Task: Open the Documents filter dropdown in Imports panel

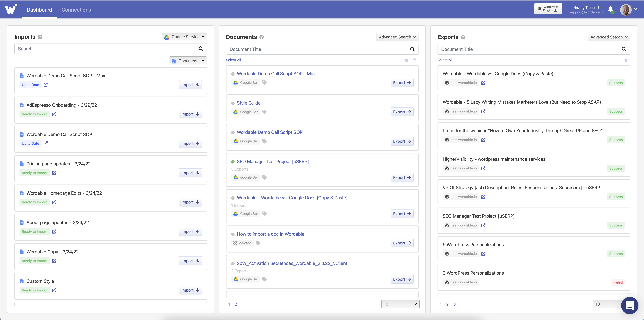Action: [x=188, y=60]
